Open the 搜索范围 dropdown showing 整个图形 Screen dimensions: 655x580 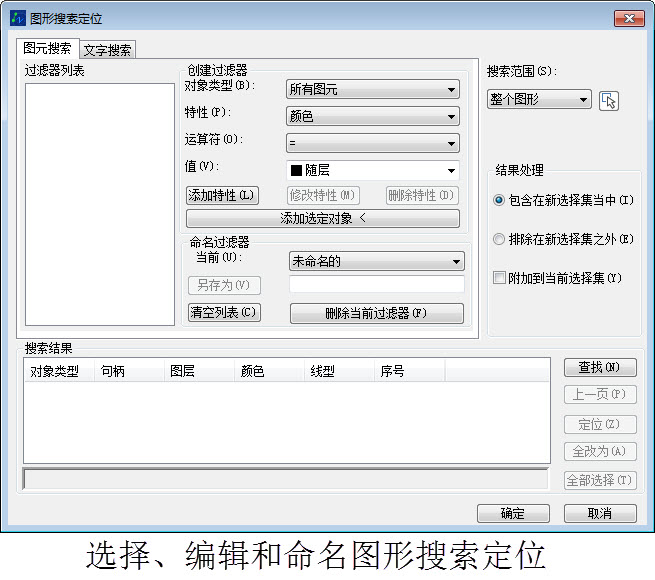point(540,100)
